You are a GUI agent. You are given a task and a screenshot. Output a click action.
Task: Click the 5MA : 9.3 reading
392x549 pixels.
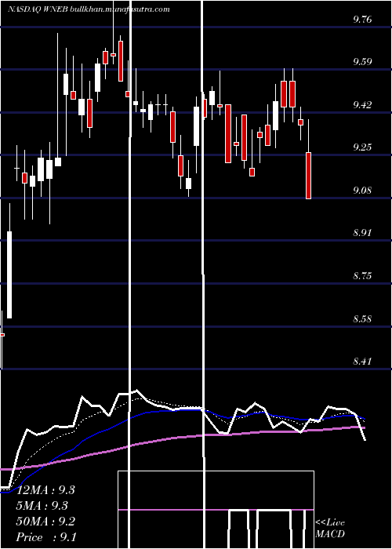(x=42, y=506)
